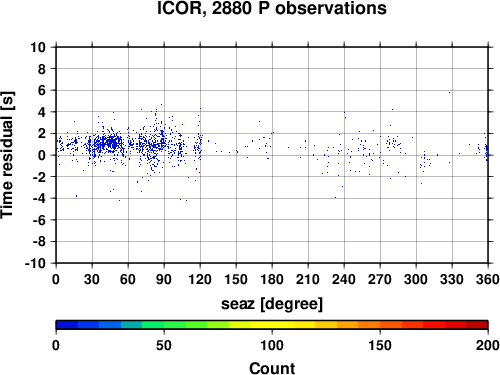Image resolution: width=500 pixels, height=375 pixels.
Task: Click the dense point cluster near 45 degrees
Action: coord(111,144)
